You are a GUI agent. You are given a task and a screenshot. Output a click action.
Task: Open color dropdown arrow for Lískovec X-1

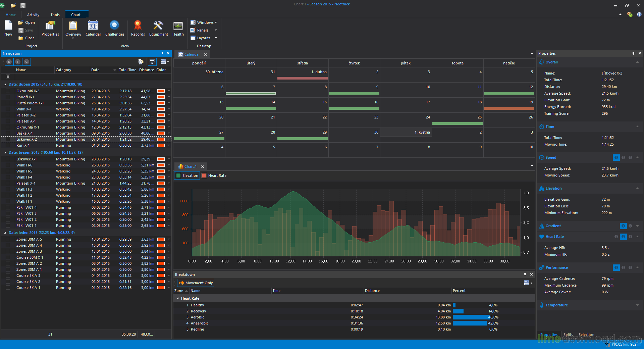169,159
